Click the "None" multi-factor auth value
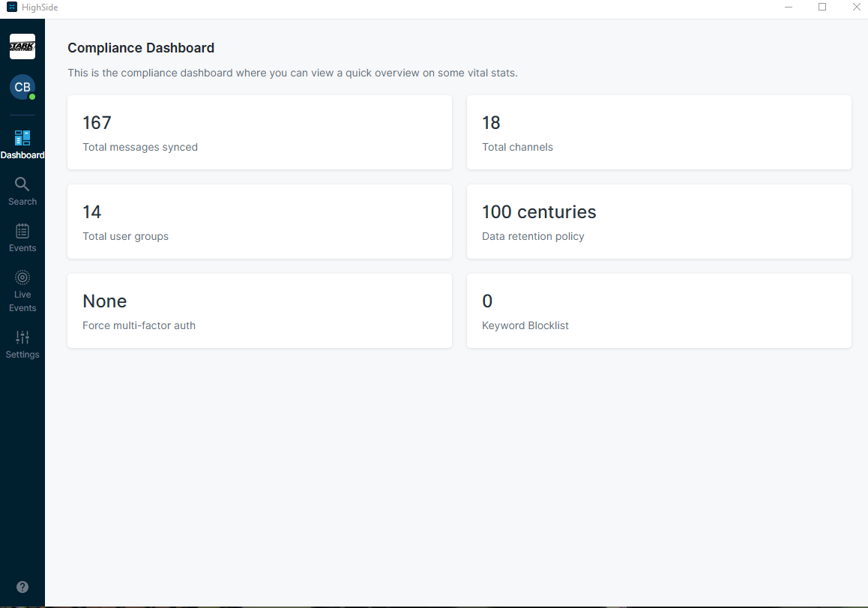The width and height of the screenshot is (868, 608). [105, 301]
